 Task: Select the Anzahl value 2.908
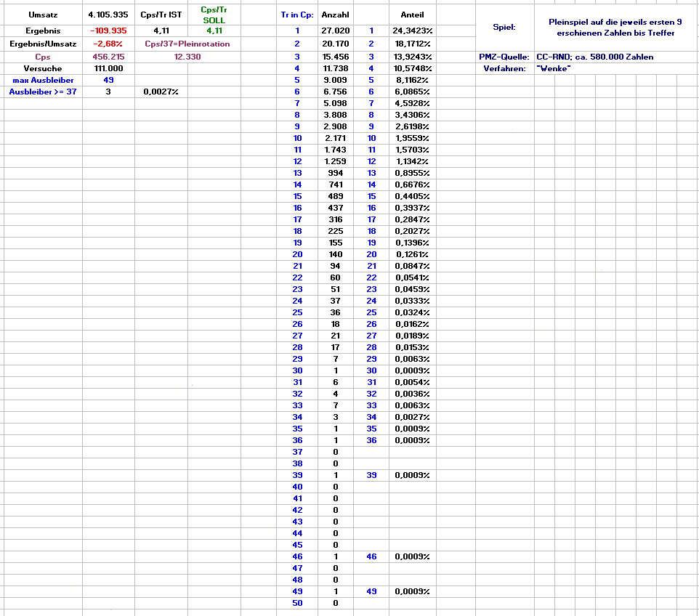pos(335,126)
